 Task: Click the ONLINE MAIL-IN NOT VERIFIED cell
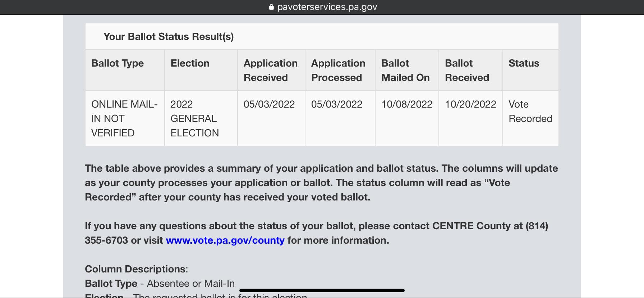[x=124, y=118]
